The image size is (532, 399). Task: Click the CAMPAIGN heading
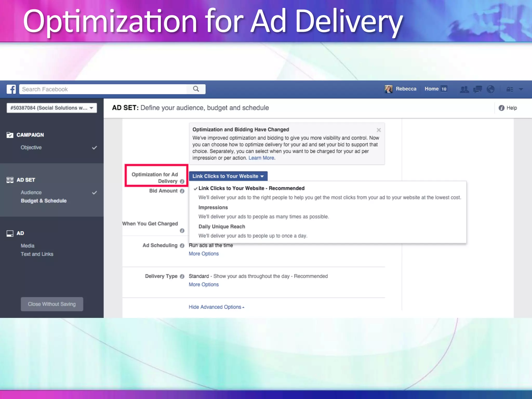point(30,135)
